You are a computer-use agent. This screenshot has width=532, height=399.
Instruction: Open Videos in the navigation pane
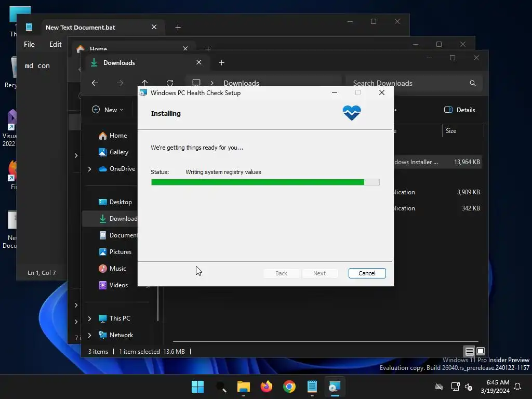tap(113, 285)
